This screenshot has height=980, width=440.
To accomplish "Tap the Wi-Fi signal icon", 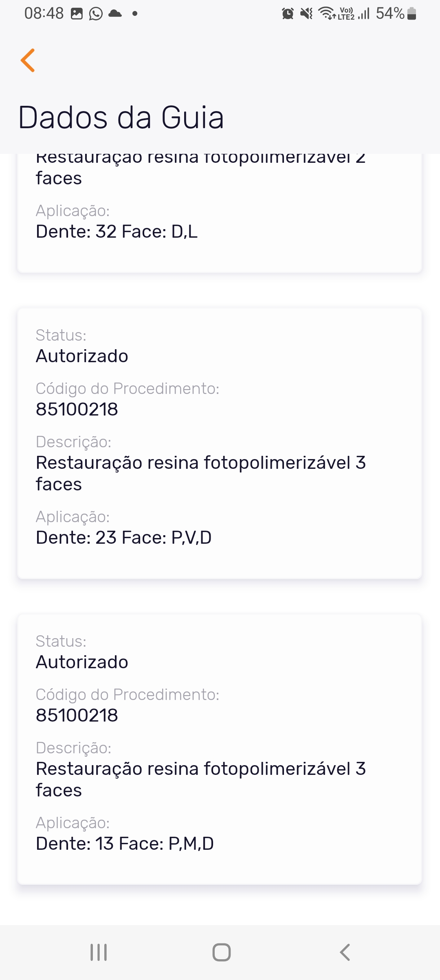I will tap(327, 13).
